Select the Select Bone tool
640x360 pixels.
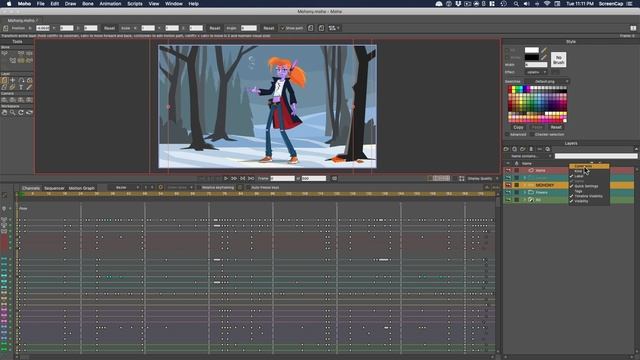pyautogui.click(x=4, y=53)
